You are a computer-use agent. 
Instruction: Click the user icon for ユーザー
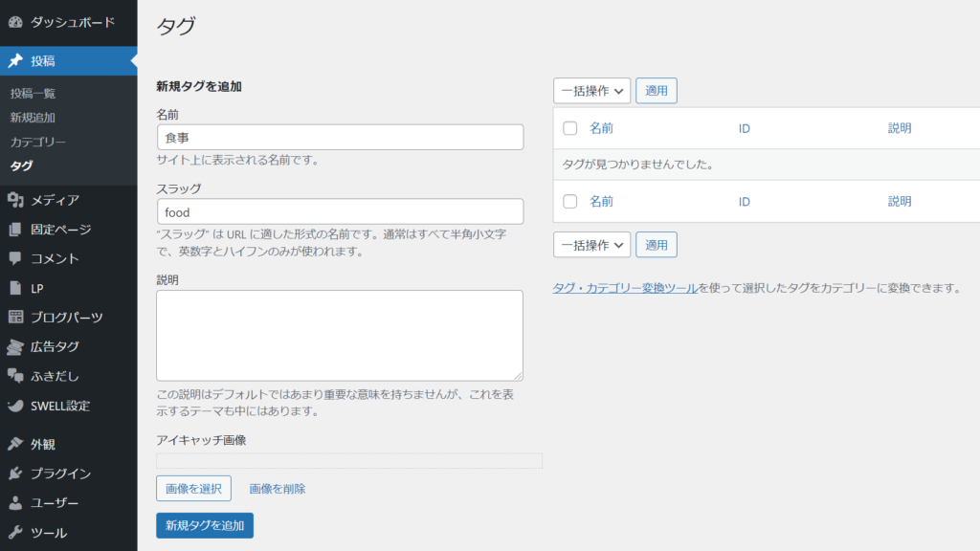point(15,503)
